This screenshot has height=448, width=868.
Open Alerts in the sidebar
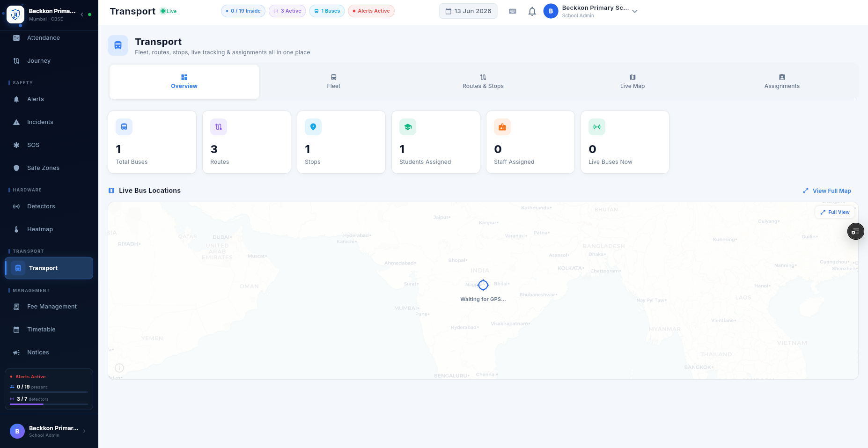(49, 99)
